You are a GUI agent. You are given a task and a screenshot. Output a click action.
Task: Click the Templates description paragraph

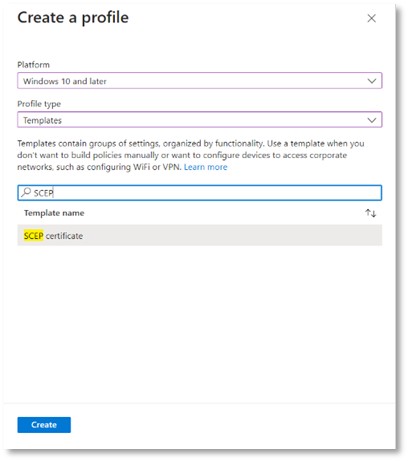click(x=191, y=155)
